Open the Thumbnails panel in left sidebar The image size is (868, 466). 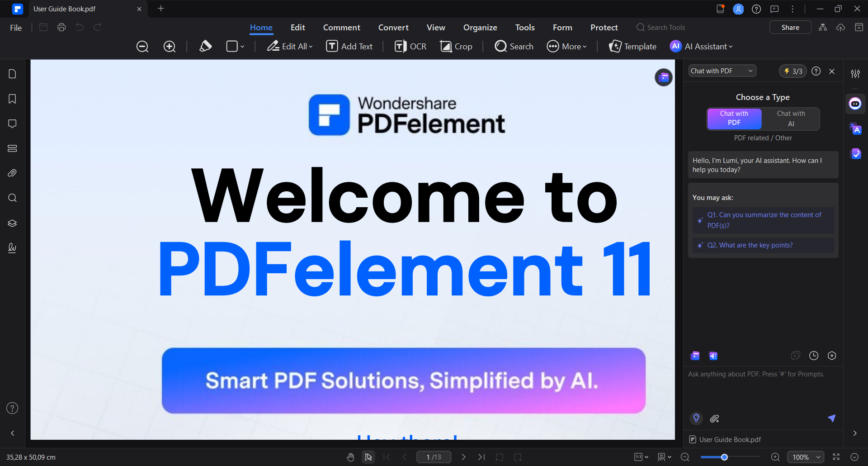pyautogui.click(x=12, y=74)
